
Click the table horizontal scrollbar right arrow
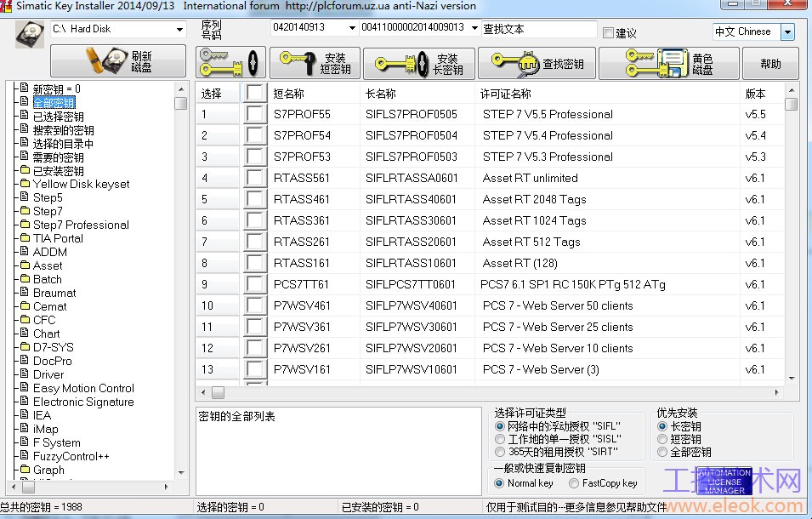[x=776, y=392]
